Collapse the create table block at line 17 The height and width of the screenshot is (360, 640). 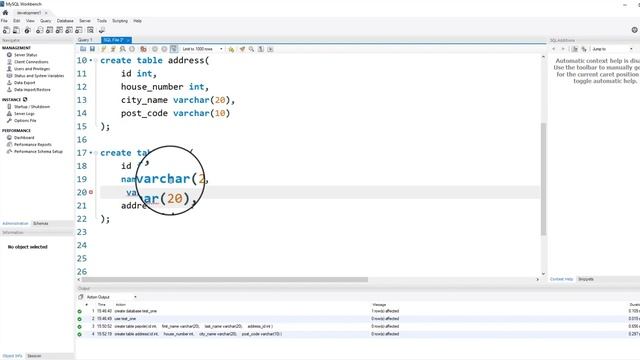pos(96,153)
